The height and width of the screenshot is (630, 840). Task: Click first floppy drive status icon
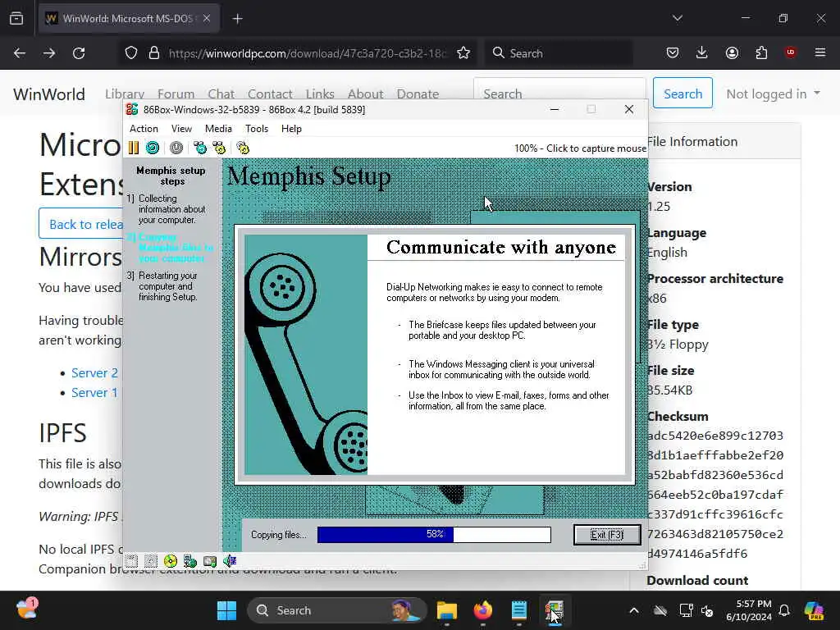(131, 561)
